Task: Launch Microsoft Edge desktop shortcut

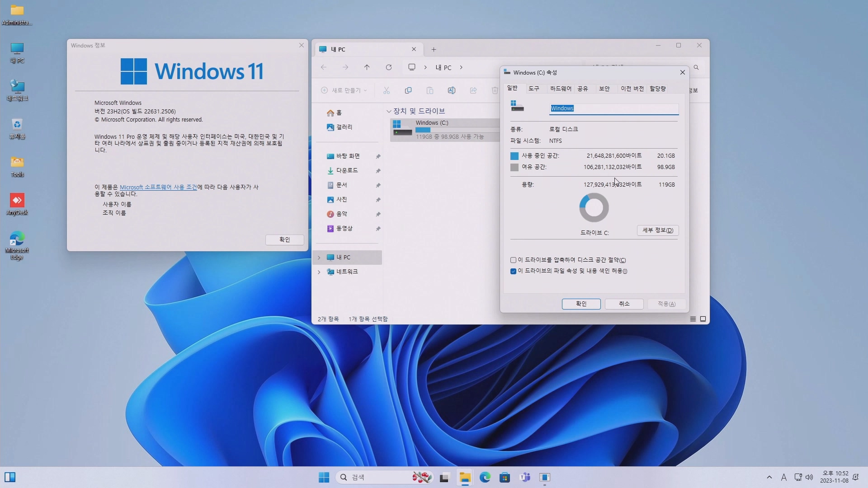Action: pyautogui.click(x=17, y=245)
